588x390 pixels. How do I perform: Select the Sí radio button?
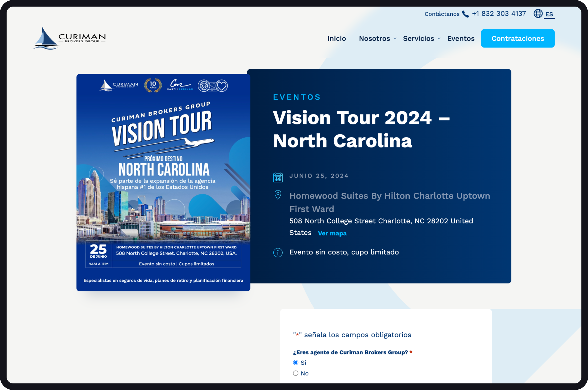tap(295, 363)
